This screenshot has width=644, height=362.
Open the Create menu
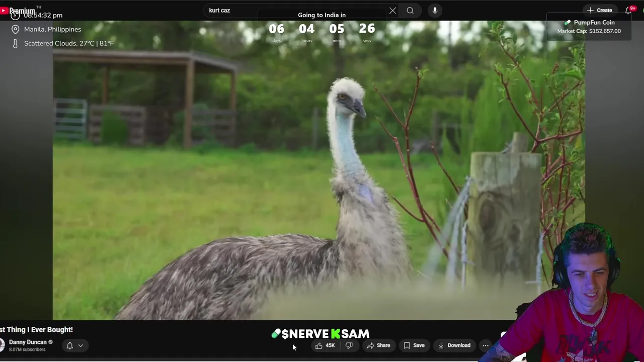click(x=599, y=10)
